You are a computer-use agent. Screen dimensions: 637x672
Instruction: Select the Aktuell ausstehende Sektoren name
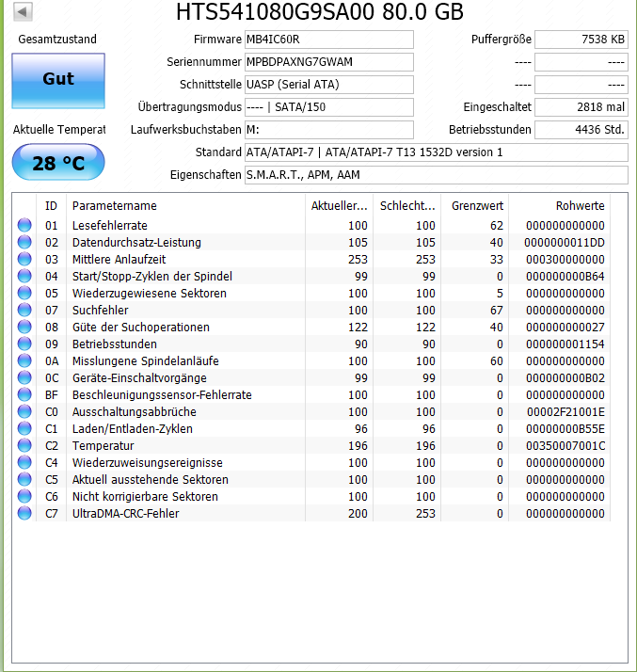point(151,480)
